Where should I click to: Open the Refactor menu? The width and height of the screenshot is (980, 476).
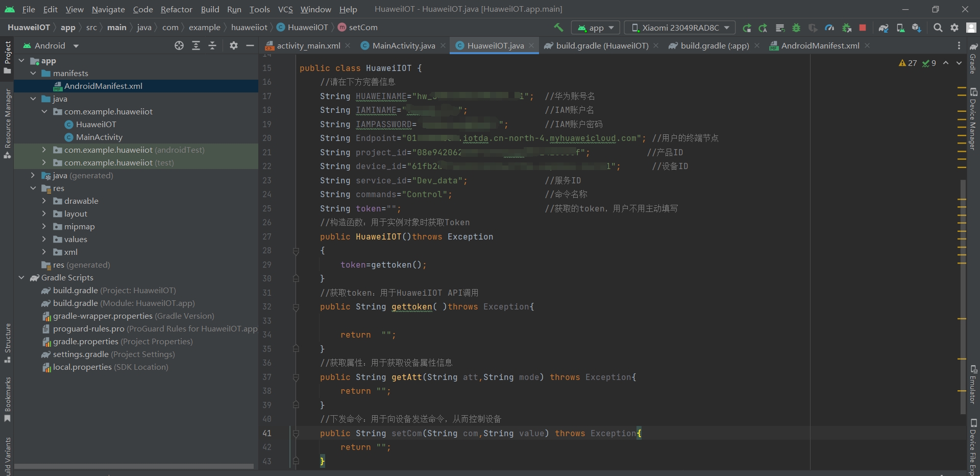coord(176,9)
